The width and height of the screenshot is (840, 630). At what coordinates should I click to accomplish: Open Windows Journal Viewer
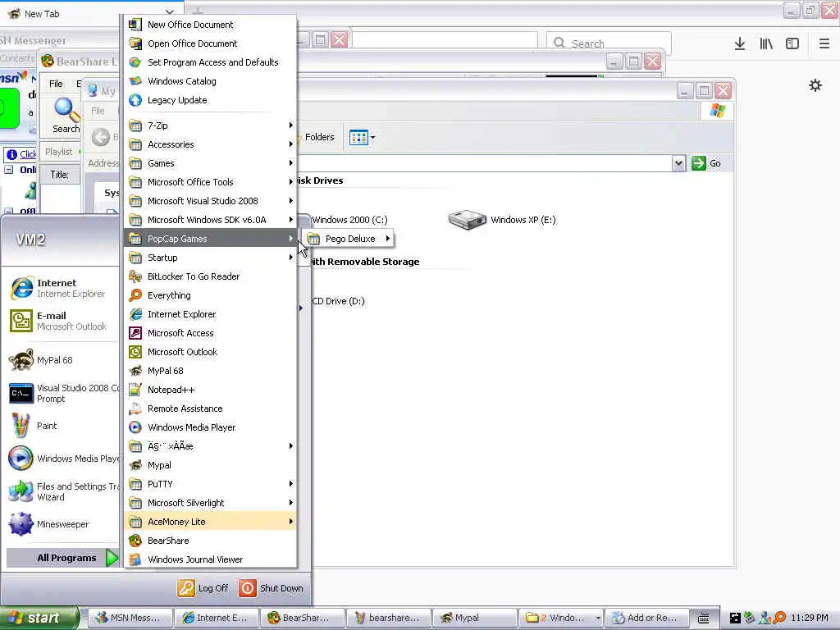pos(210,559)
